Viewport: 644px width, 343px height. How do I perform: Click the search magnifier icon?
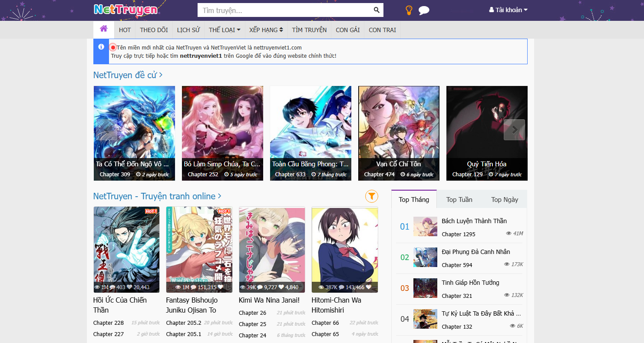376,10
